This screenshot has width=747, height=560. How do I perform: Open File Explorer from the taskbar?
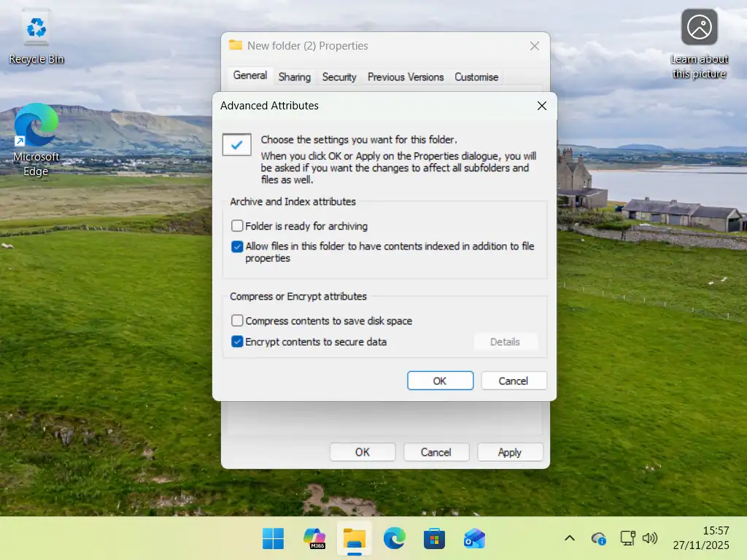(354, 538)
